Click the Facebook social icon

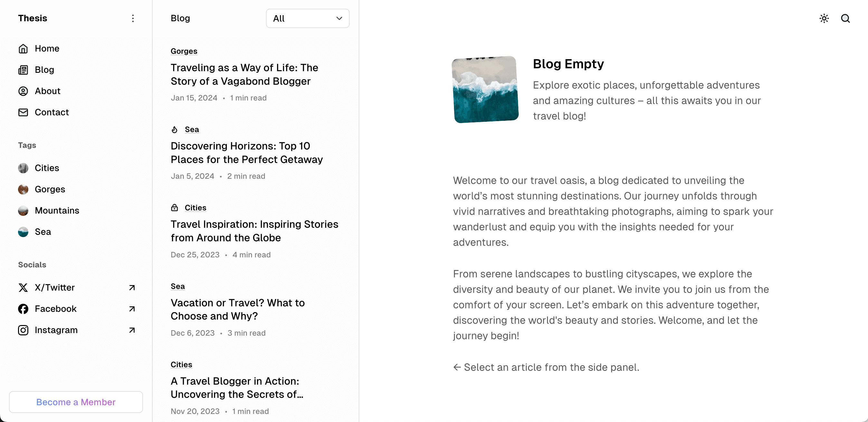[23, 309]
